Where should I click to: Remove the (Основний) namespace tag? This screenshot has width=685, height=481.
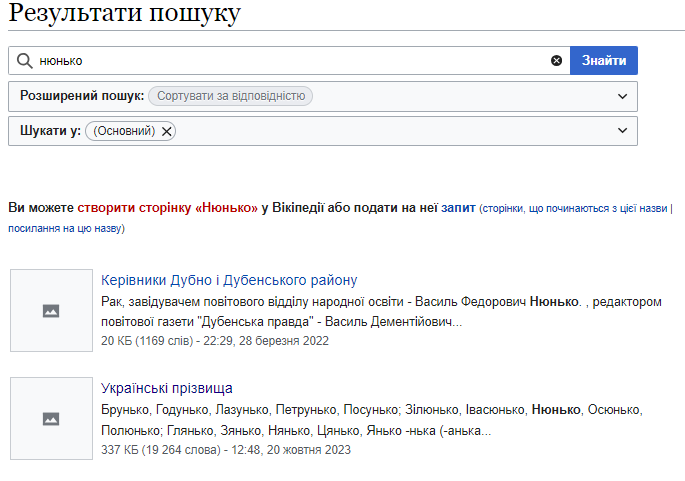(167, 131)
